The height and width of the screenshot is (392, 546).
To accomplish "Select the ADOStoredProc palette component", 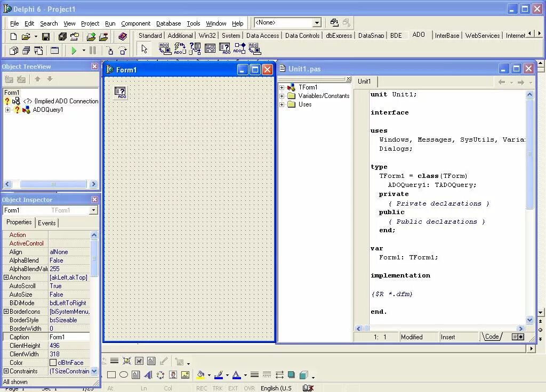I will pyautogui.click(x=239, y=48).
